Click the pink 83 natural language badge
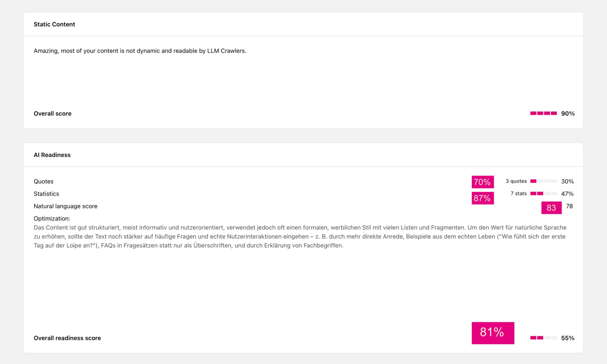Viewport: 607px width, 364px height. coord(551,208)
